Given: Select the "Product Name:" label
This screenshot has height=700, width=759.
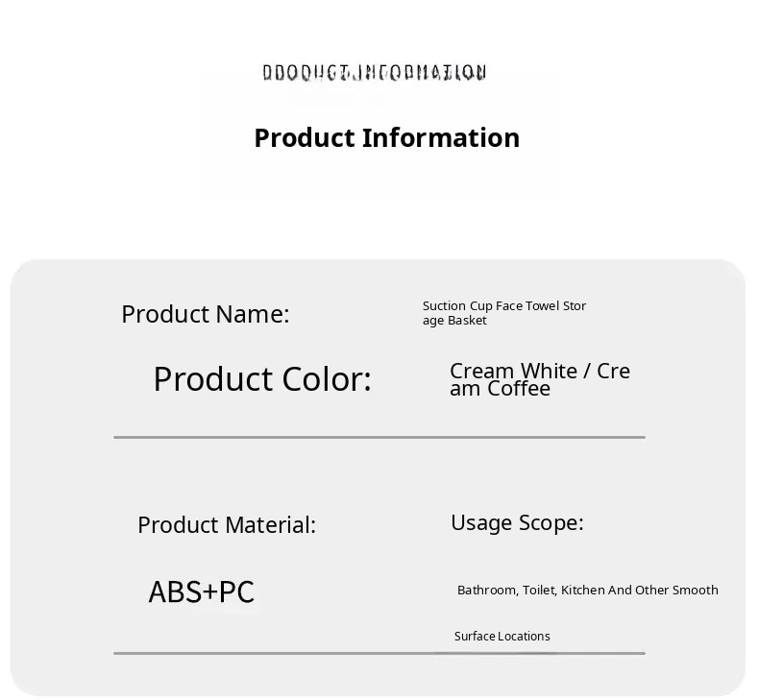Looking at the screenshot, I should (205, 314).
